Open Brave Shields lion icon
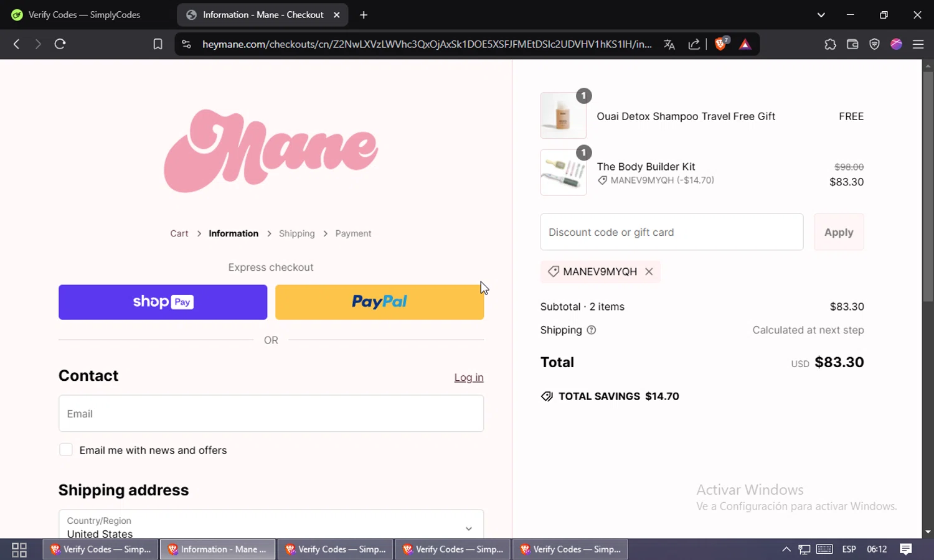The image size is (934, 560). point(722,44)
